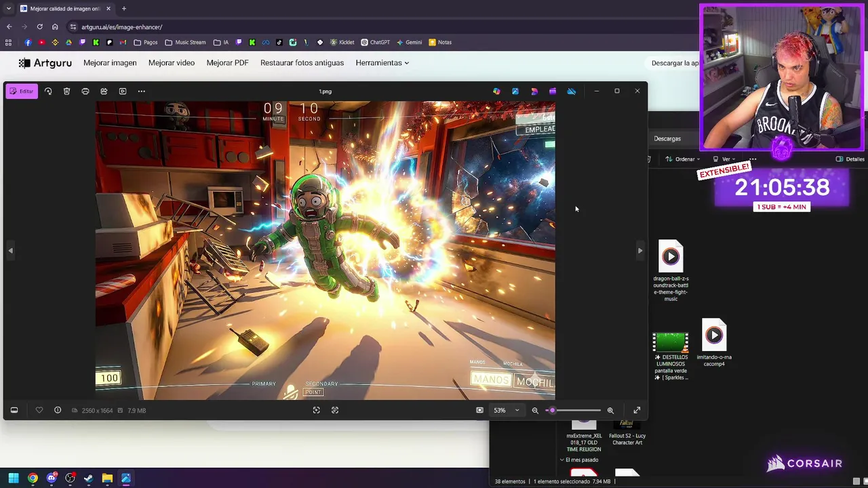Open the IA bookmark folder

(221, 42)
